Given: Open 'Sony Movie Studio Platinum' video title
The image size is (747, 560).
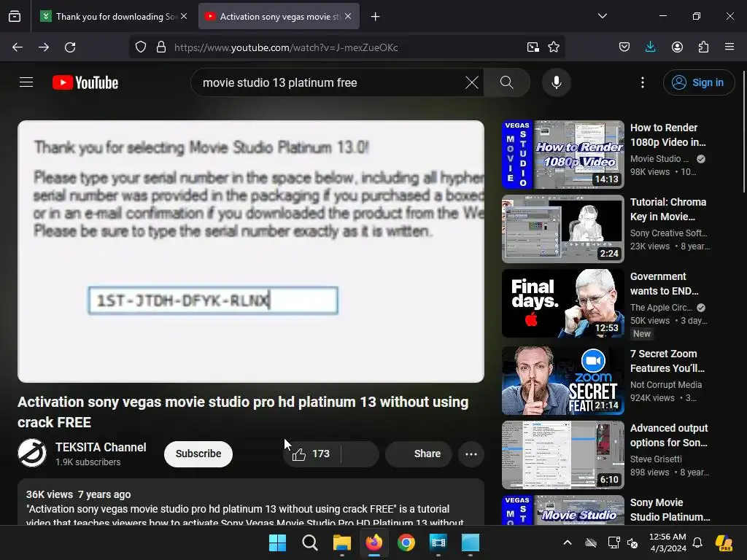Looking at the screenshot, I should pos(670,510).
